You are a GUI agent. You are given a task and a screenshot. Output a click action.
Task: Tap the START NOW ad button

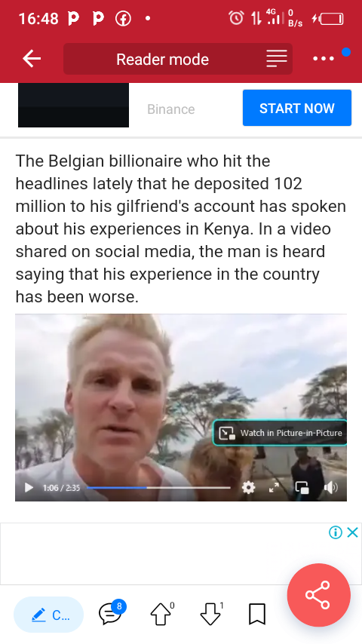[x=296, y=108]
